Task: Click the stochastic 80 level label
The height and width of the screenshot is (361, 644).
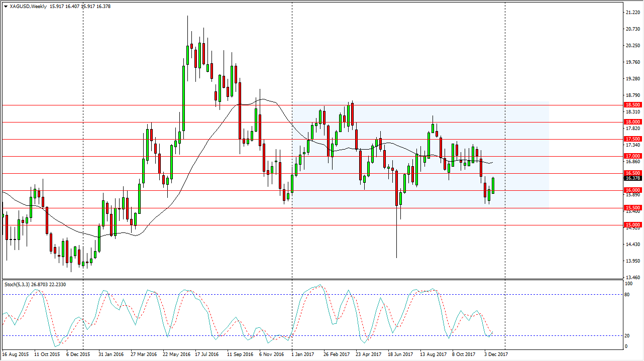Action: pos(626,294)
